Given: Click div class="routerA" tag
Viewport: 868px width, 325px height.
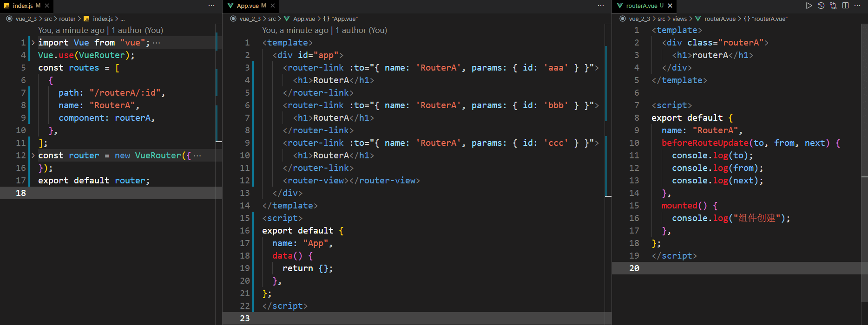Looking at the screenshot, I should pos(715,43).
